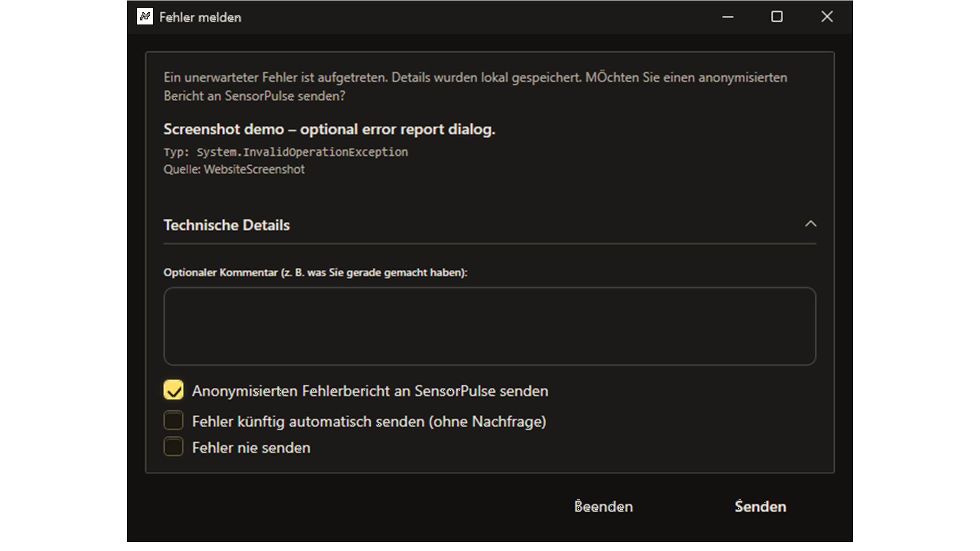Tick the Fehler nie senden checkbox
Screen dimensions: 980x551
(174, 447)
